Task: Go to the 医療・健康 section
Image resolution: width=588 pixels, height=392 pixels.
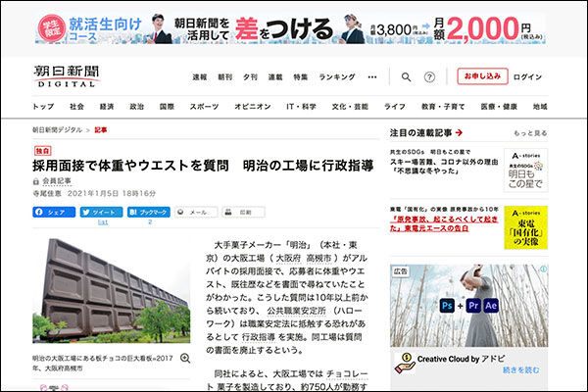Action: click(499, 107)
